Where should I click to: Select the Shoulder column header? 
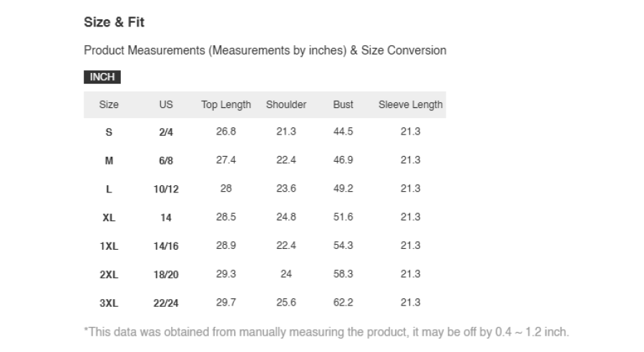pos(286,104)
